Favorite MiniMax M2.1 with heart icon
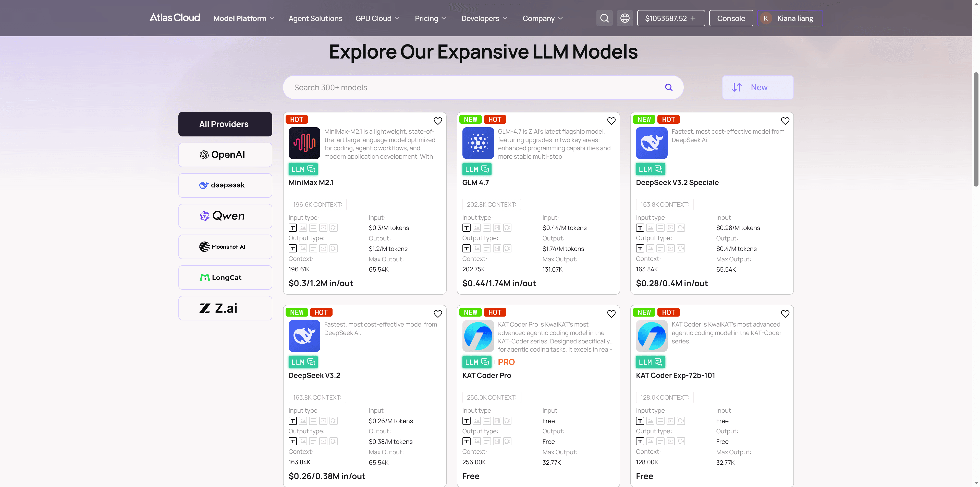This screenshot has height=487, width=980. (x=437, y=121)
